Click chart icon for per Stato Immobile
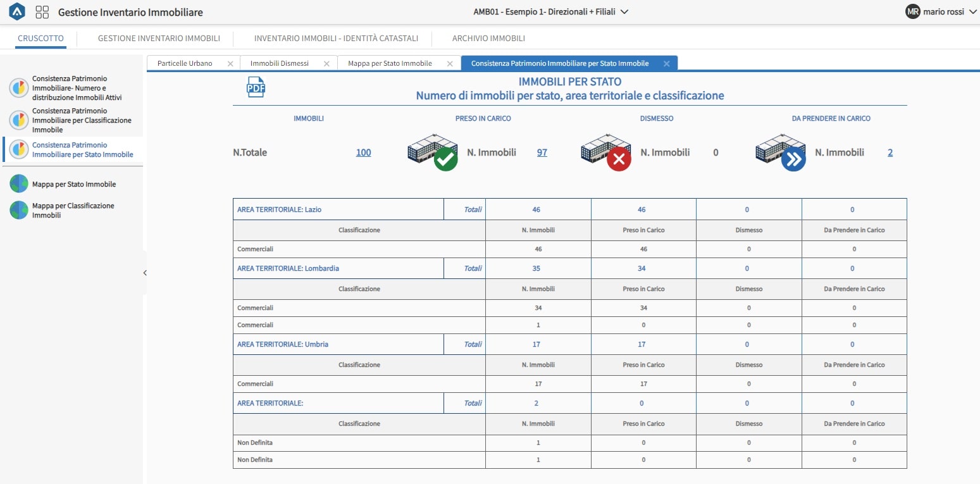 point(19,150)
